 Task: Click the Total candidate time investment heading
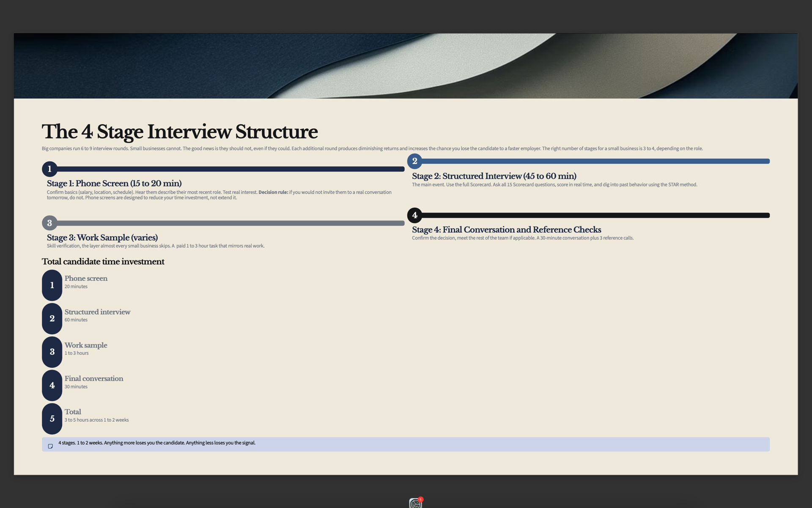(x=103, y=262)
